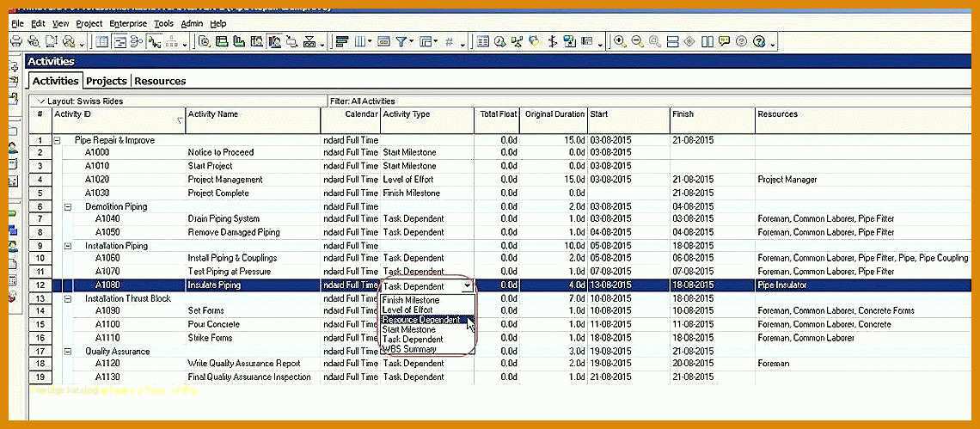Screen dimensions: 980x429
Task: Click the Resource Usage Profile icon
Action: tap(273, 41)
